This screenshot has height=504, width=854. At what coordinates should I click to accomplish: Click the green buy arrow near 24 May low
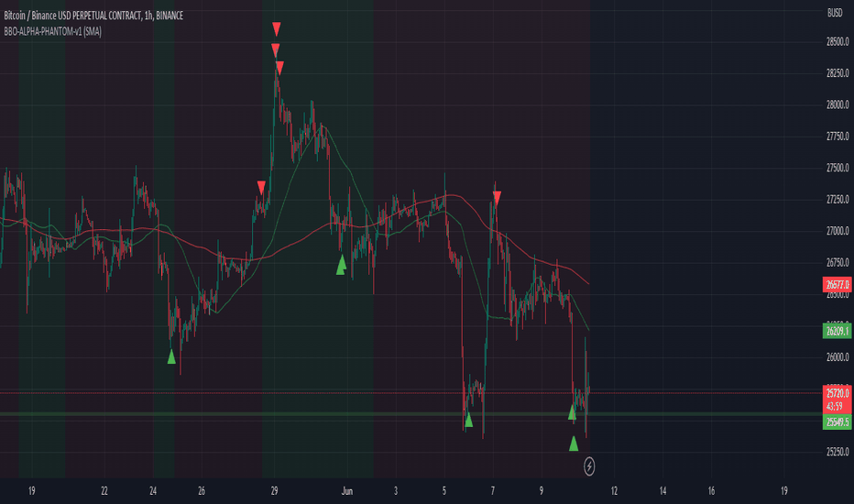171,356
